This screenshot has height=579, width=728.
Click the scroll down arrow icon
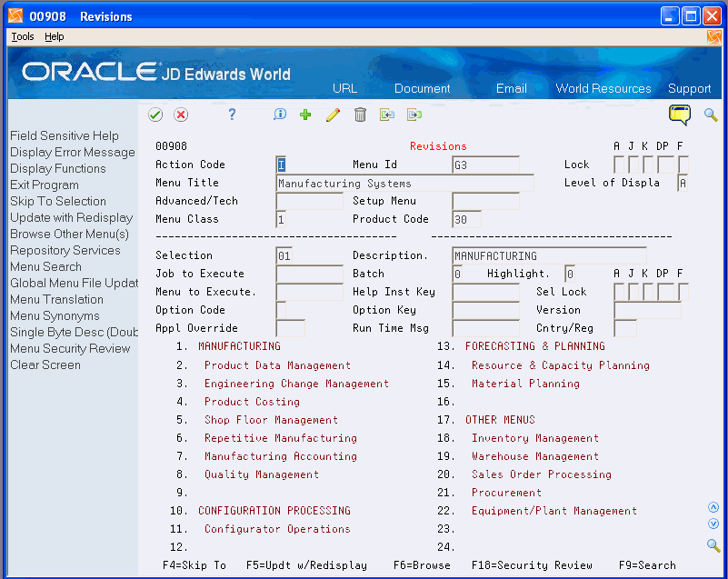[x=713, y=524]
